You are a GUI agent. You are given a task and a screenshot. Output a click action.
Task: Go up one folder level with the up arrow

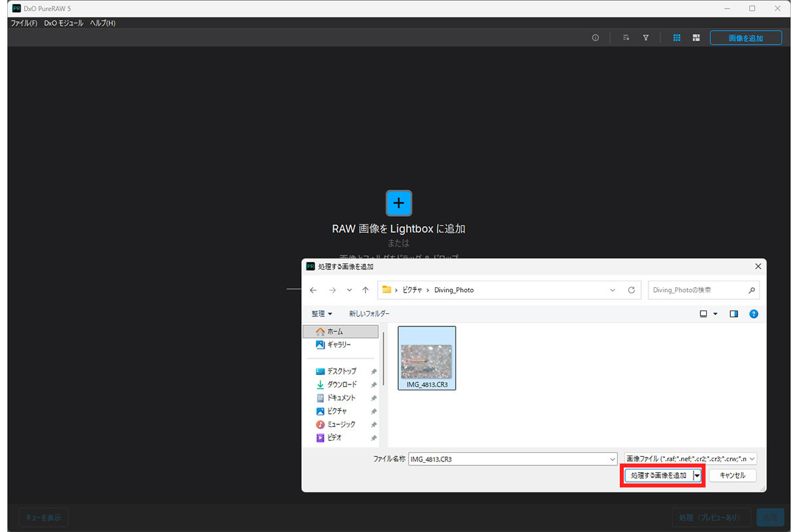pyautogui.click(x=365, y=290)
